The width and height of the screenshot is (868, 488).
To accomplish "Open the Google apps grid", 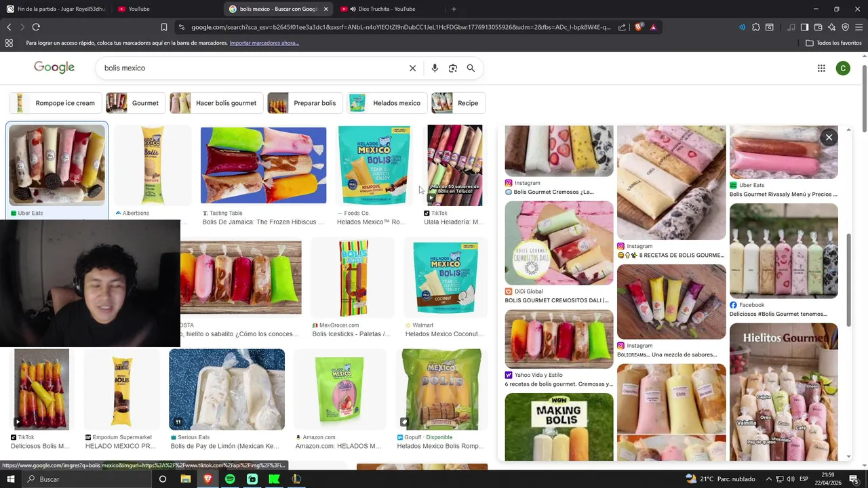I will tap(821, 68).
